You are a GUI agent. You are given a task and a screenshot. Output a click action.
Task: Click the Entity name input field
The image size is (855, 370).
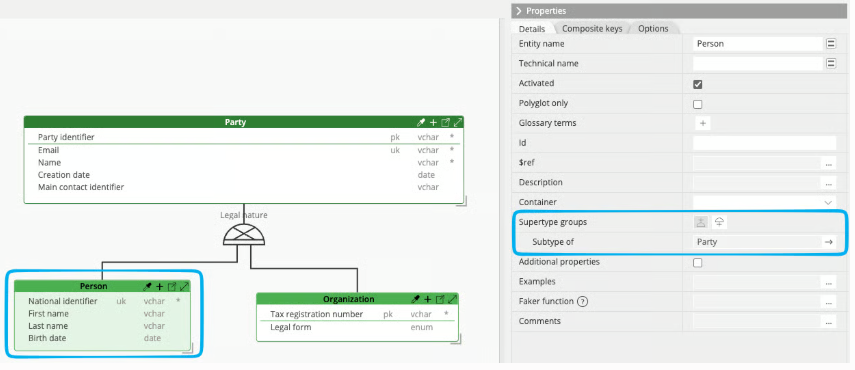[x=757, y=44]
